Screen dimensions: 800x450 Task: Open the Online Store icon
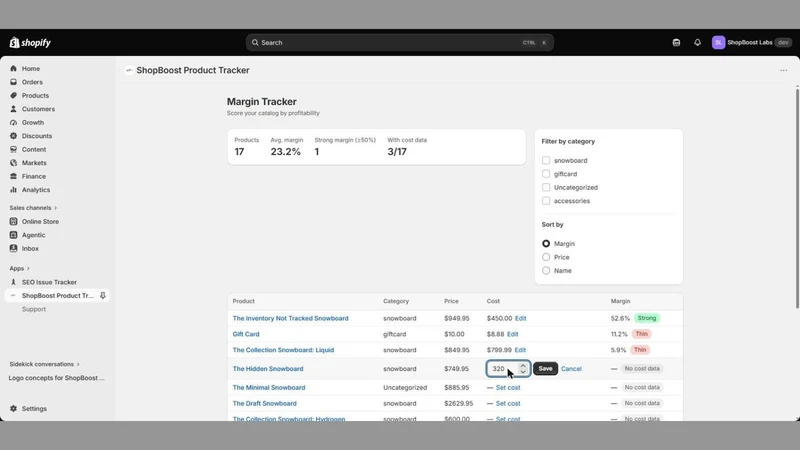(x=13, y=221)
